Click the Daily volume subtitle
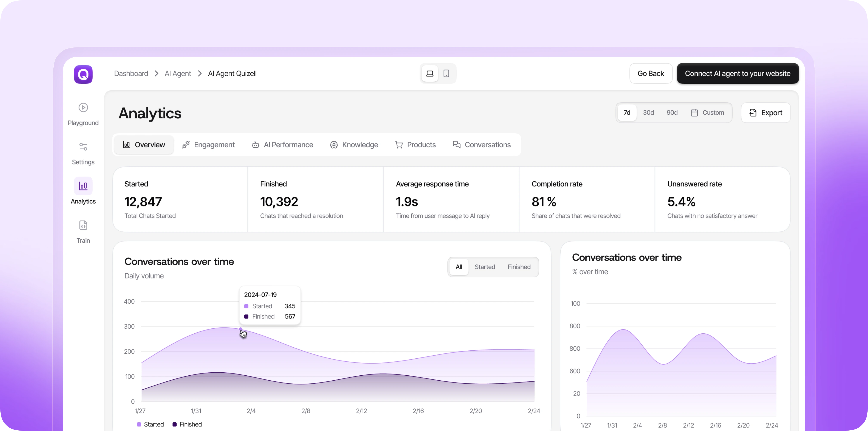 [144, 276]
